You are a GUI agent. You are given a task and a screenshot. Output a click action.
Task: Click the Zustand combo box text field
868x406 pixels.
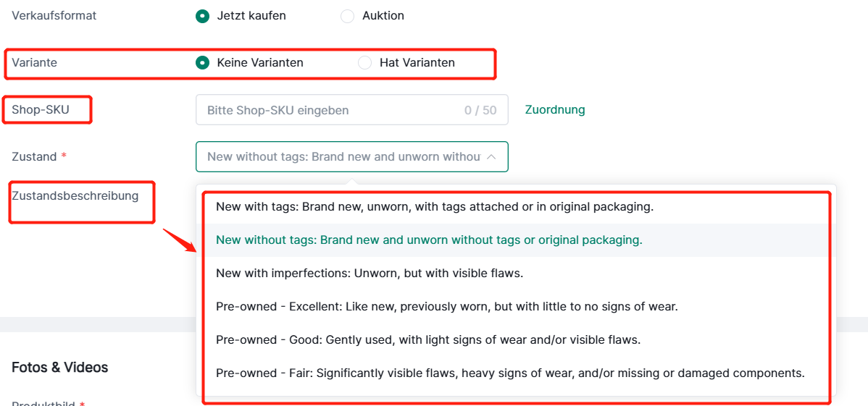click(343, 156)
